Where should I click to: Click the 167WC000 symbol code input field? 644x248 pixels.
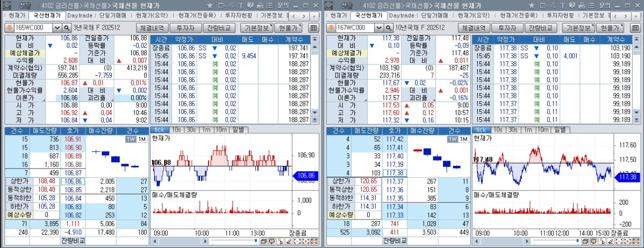tap(356, 28)
